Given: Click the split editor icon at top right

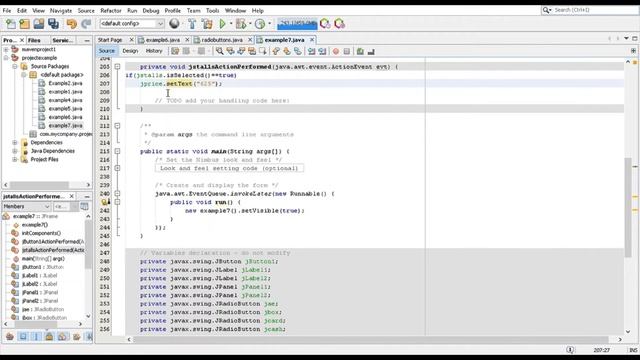Looking at the screenshot, I should point(633,51).
